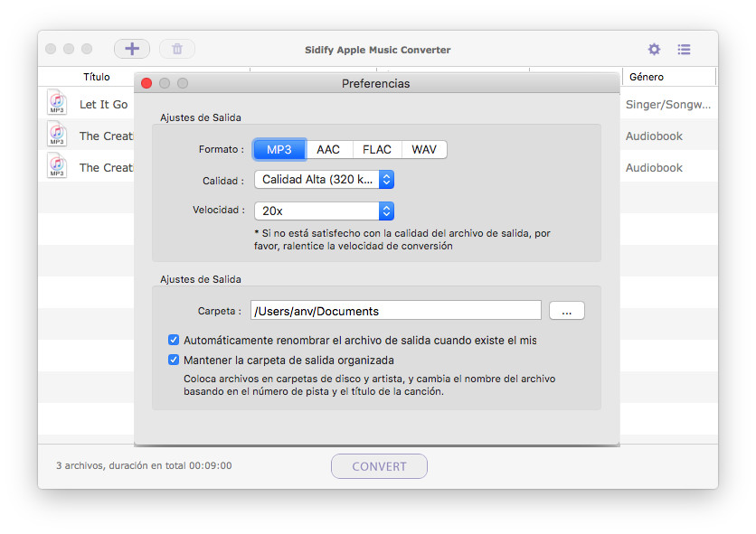Open the Calidad quality dropdown

[324, 179]
